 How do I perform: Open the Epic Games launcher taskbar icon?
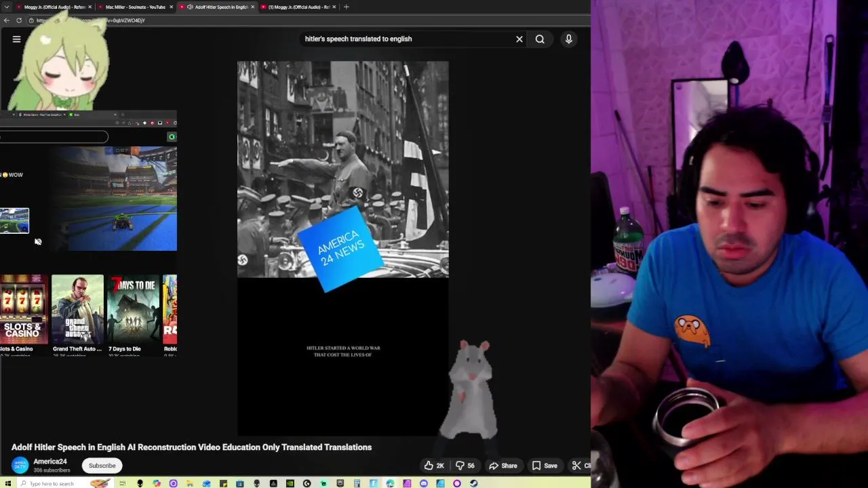(x=340, y=483)
